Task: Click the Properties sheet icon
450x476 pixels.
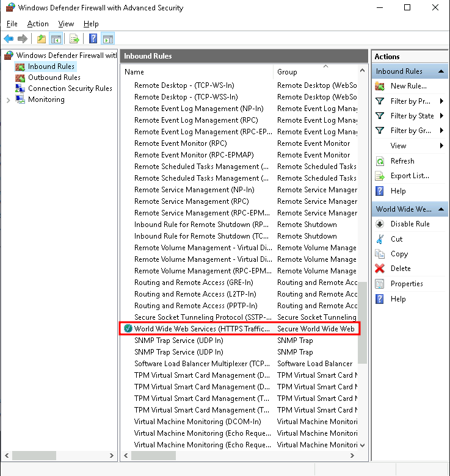Action: pos(380,284)
